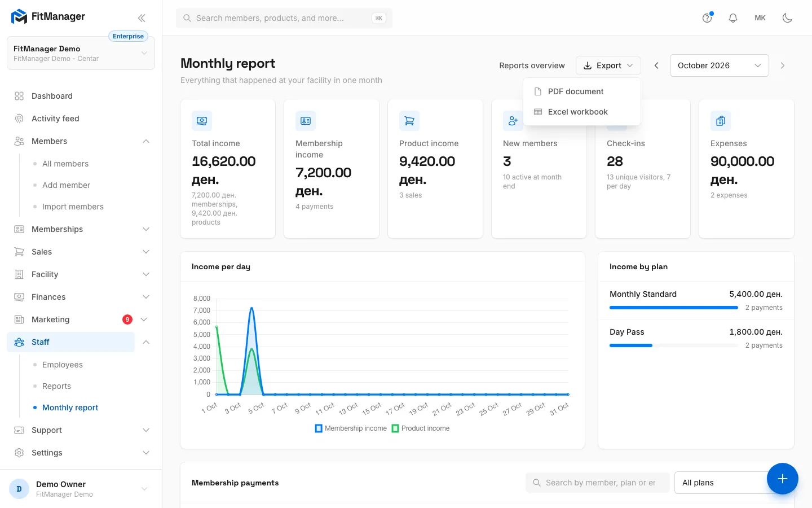
Task: Expand the Marketing section
Action: [x=144, y=319]
